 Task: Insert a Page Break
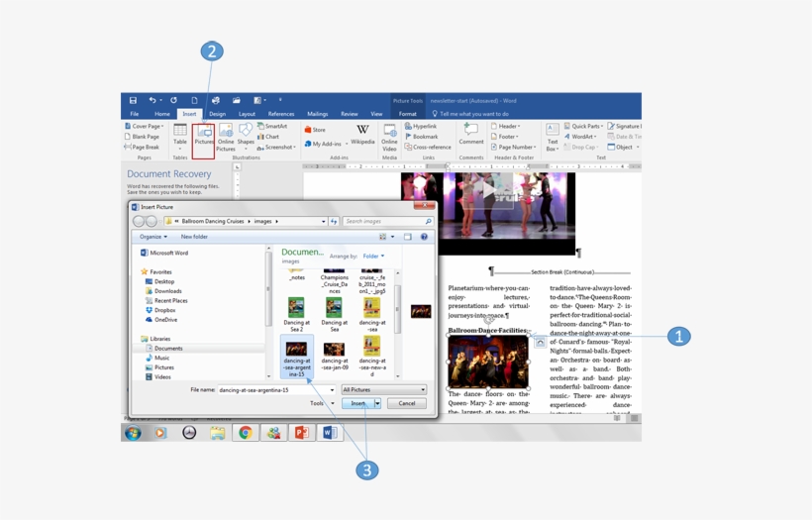(142, 148)
